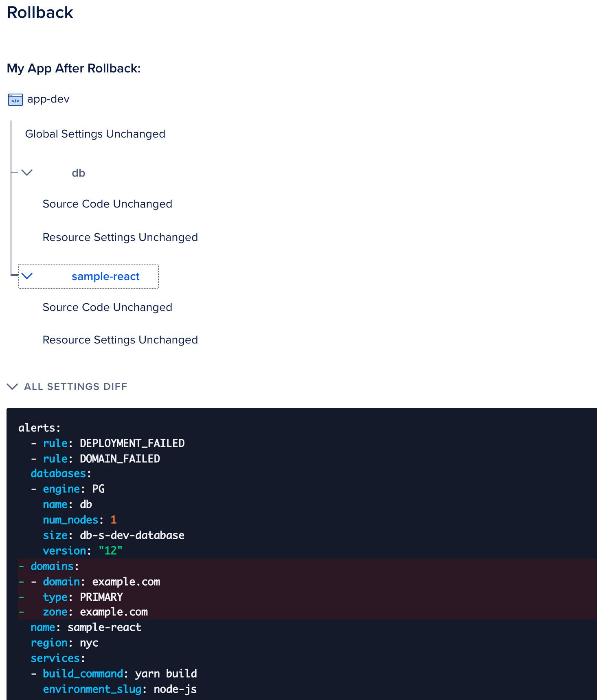
Task: Click My App After Rollback heading
Action: tap(74, 68)
